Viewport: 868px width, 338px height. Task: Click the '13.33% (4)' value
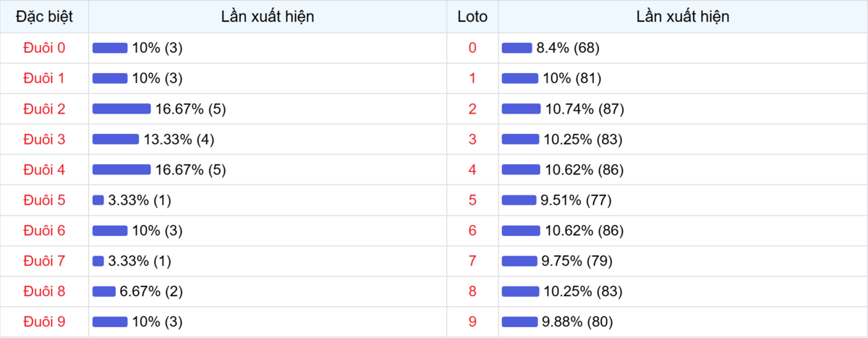point(179,139)
